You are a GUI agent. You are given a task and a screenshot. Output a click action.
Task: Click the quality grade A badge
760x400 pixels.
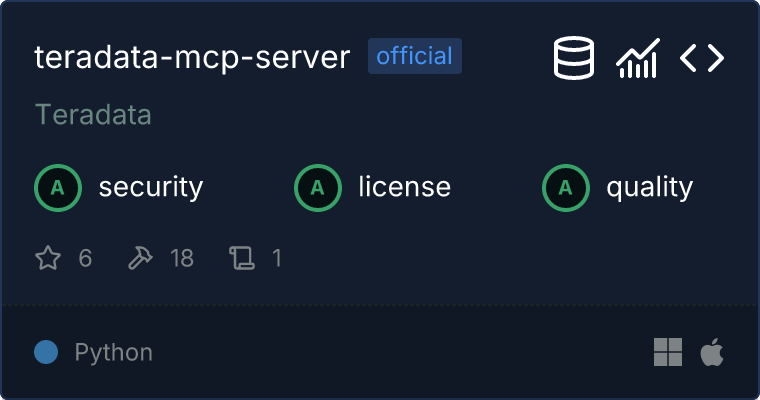click(x=566, y=188)
